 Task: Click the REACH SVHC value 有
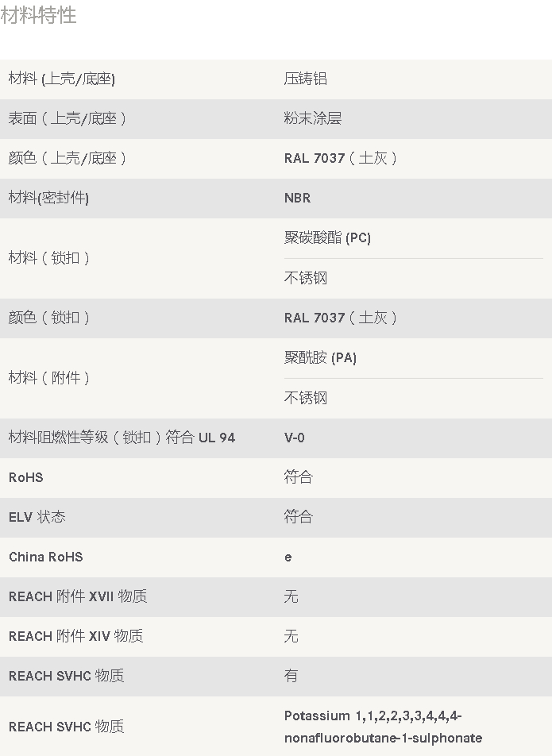291,676
